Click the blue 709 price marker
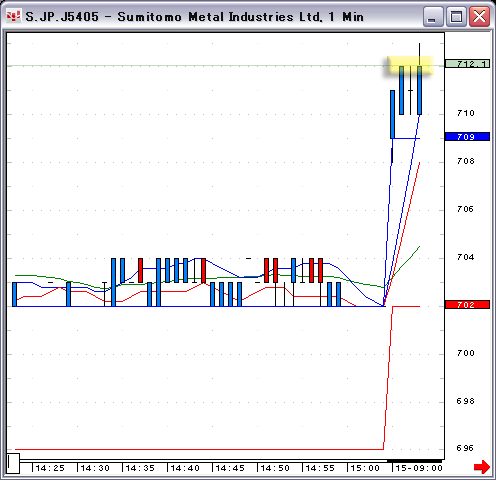 pyautogui.click(x=467, y=137)
